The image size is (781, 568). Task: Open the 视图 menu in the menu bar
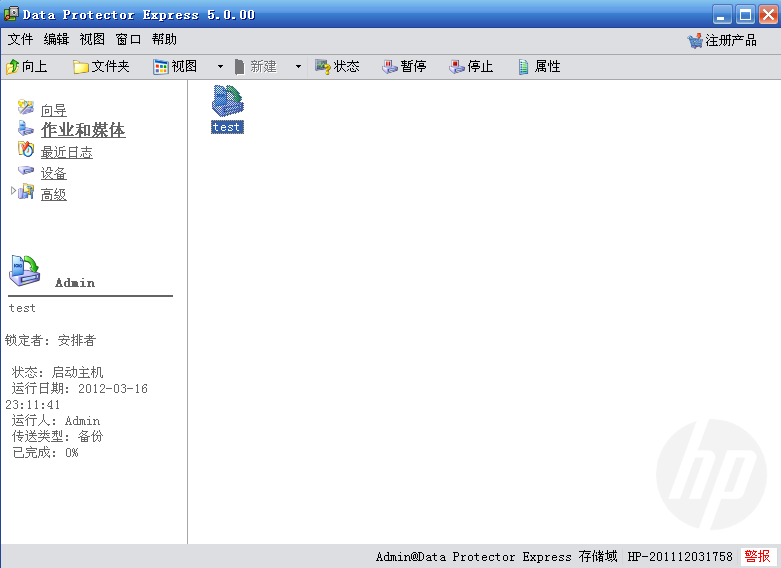click(x=92, y=39)
